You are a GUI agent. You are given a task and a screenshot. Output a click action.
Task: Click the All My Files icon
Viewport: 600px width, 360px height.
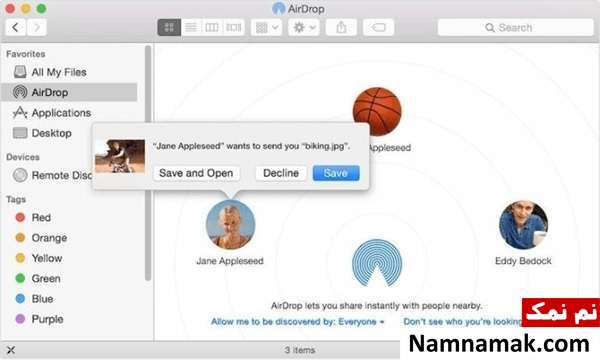click(20, 72)
